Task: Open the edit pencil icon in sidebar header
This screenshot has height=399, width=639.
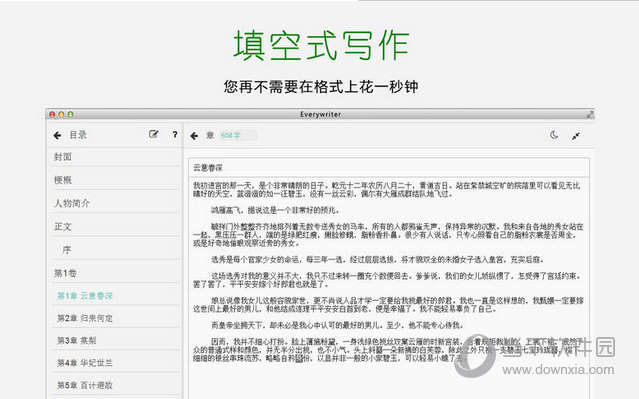Action: pyautogui.click(x=153, y=134)
